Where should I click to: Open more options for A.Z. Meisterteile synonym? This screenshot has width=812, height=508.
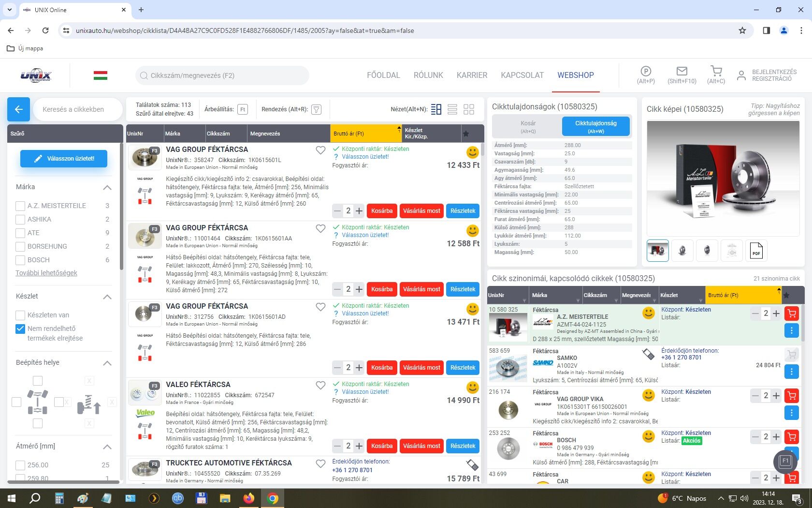(x=791, y=330)
